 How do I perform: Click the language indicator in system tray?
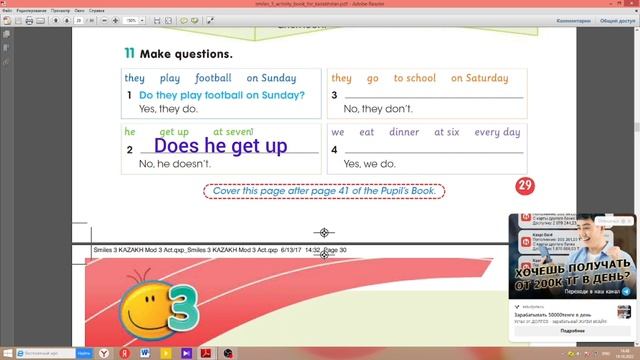tap(606, 354)
